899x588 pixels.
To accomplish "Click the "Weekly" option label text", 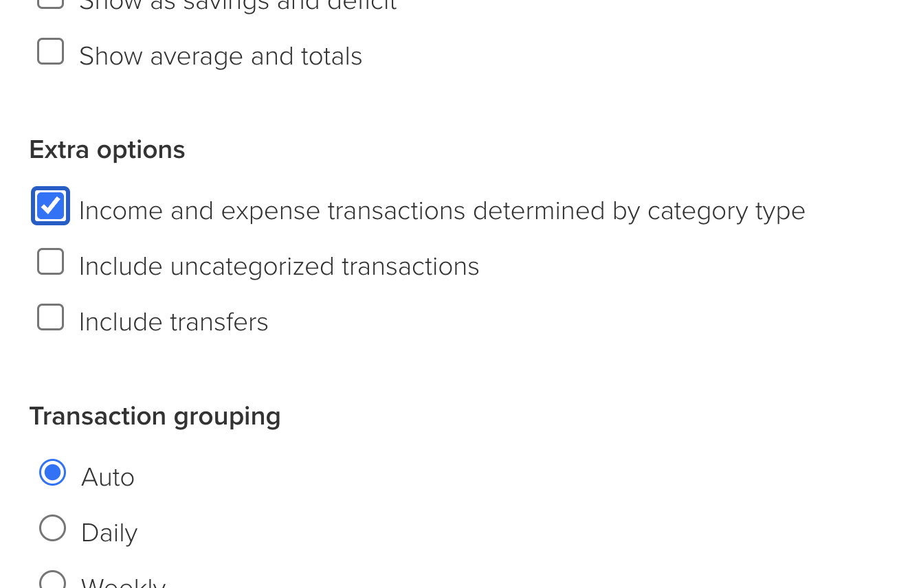I will pos(124,584).
